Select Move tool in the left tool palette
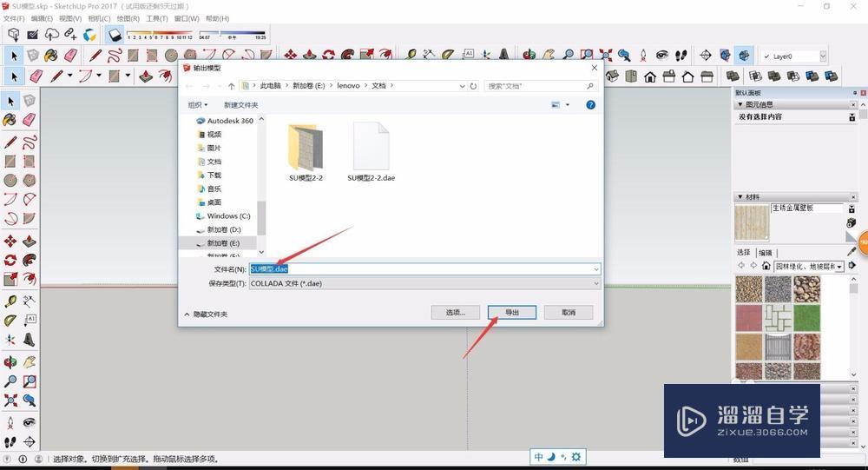 pos(10,242)
